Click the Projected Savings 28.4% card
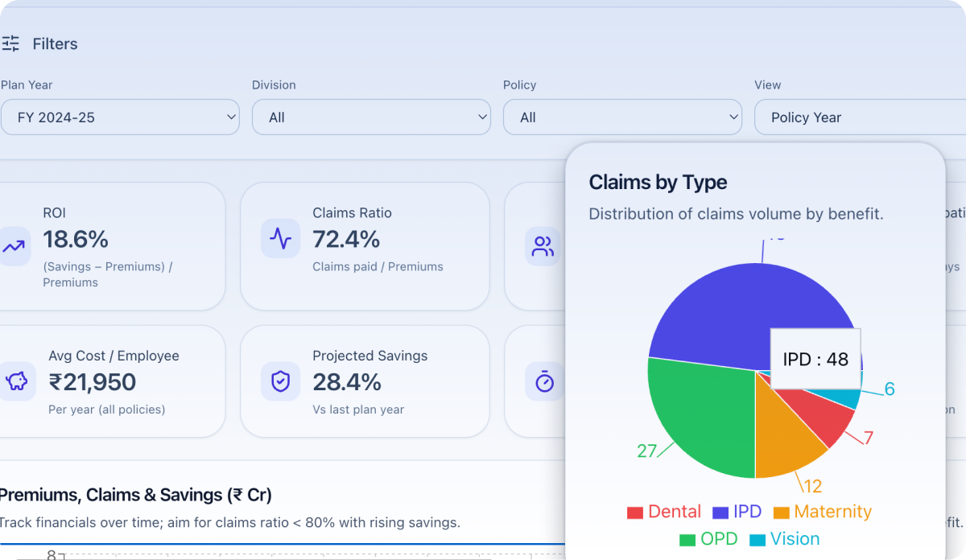Image resolution: width=966 pixels, height=560 pixels. pyautogui.click(x=365, y=381)
